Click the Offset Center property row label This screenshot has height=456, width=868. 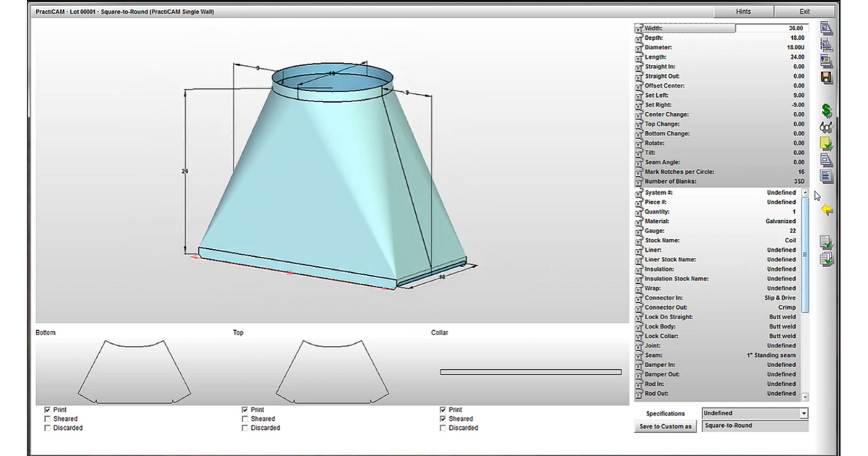[x=665, y=85]
